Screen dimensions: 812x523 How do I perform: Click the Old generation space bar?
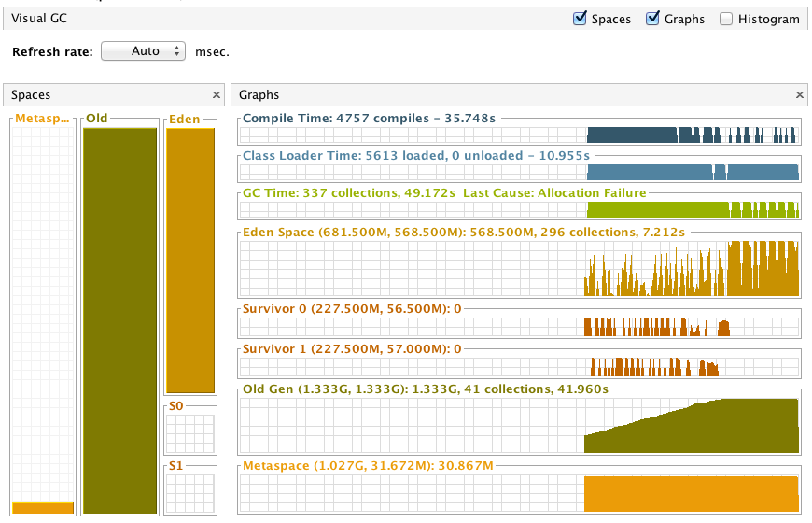119,319
